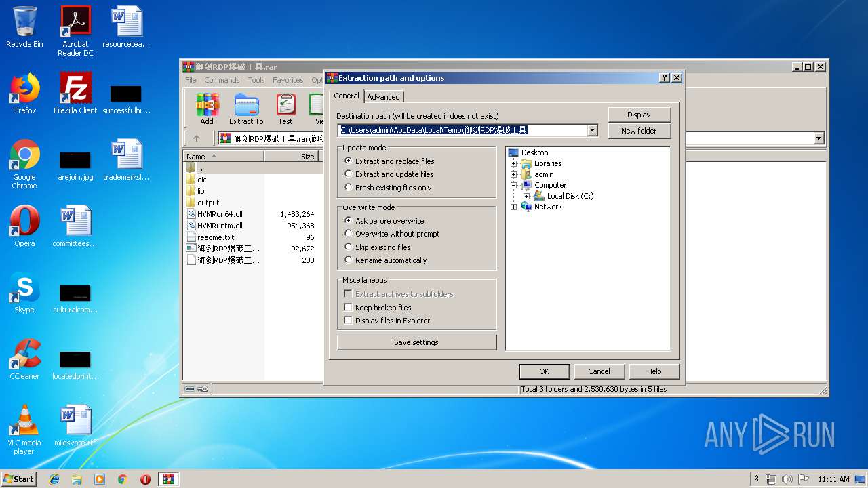Image resolution: width=868 pixels, height=488 pixels.
Task: Select Extract and replace files option
Action: (391, 161)
